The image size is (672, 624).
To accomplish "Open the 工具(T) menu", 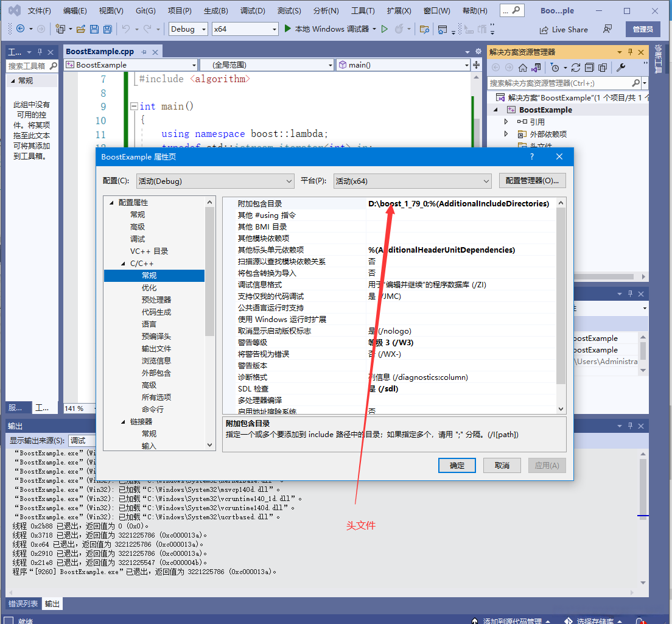I will coord(363,11).
